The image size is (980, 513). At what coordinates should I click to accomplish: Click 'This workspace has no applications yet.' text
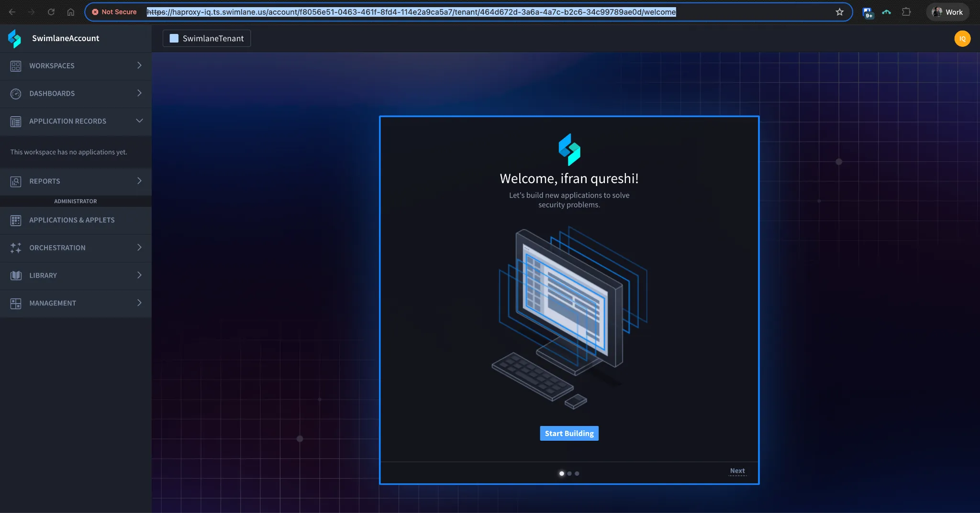pos(69,152)
